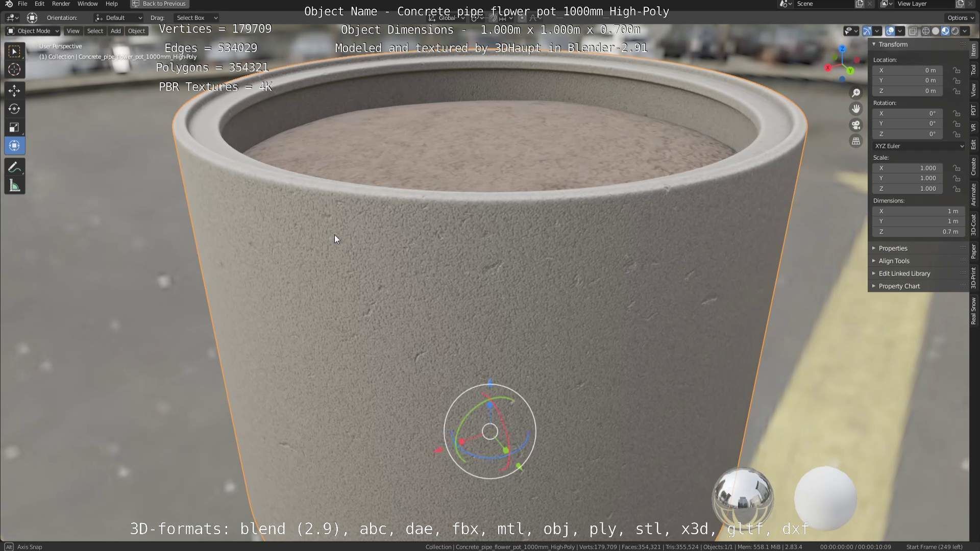Open the viewport Select menu
Viewport: 980px width, 551px height.
95,31
